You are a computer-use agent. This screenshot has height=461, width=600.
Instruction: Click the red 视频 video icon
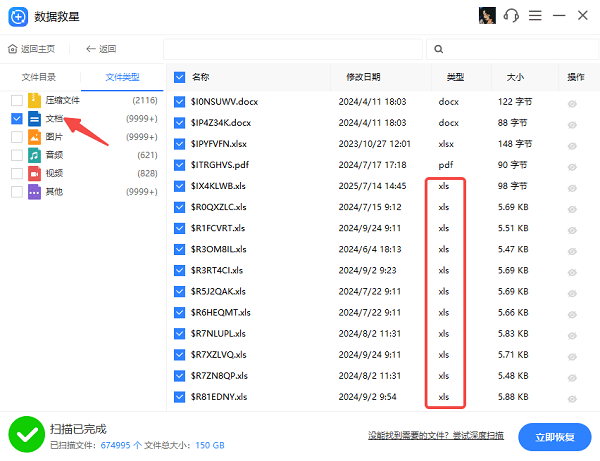pos(34,173)
